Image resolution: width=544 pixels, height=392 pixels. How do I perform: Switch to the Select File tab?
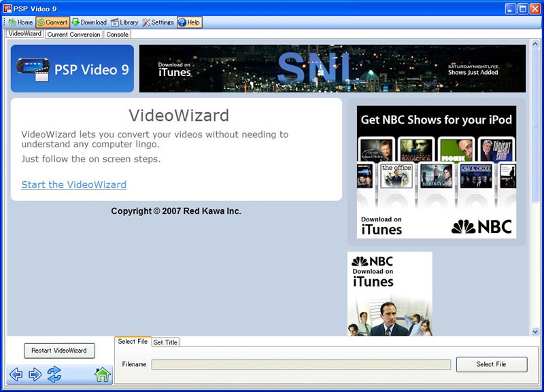[133, 342]
